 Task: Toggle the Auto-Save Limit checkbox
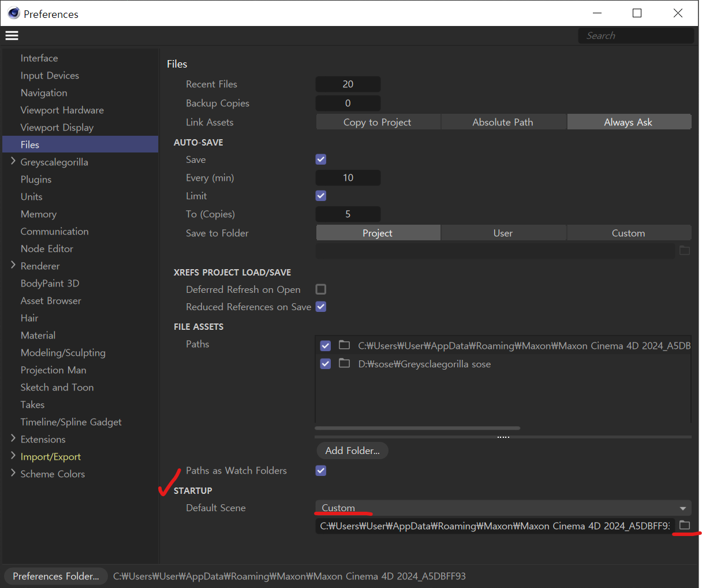[x=321, y=196]
